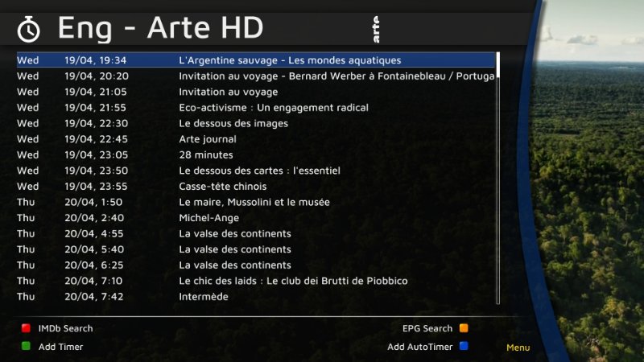This screenshot has height=362, width=644.
Task: Select La valse des continents at 6:25
Action: pyautogui.click(x=256, y=265)
